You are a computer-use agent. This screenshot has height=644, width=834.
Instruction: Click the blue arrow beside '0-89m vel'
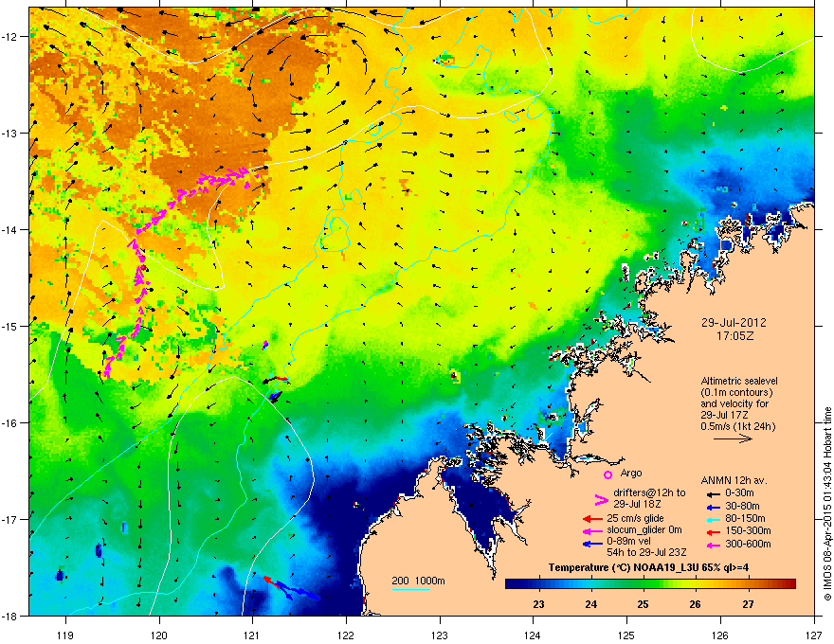tap(592, 544)
